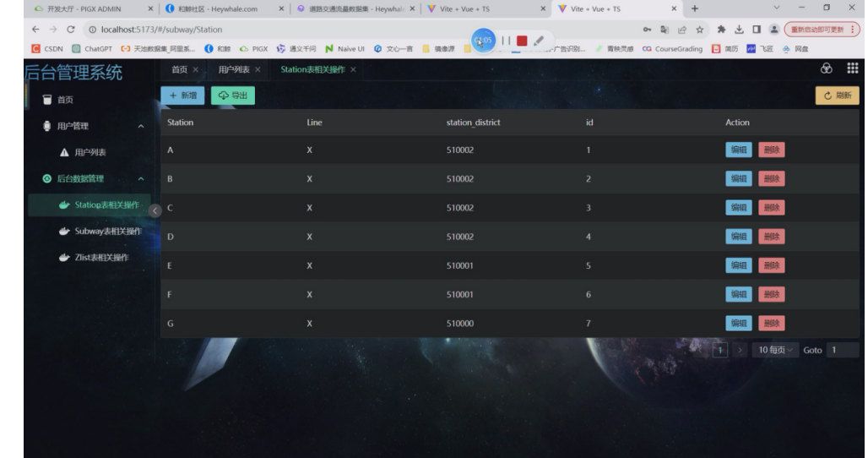Close the 用户列表 page tab
This screenshot has width=868, height=458.
coord(258,69)
